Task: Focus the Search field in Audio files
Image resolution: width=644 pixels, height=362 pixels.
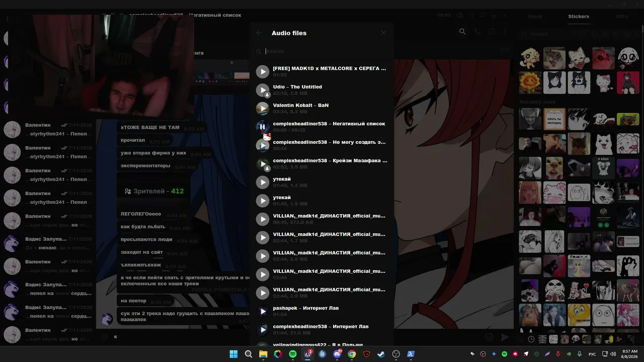Action: [x=322, y=51]
